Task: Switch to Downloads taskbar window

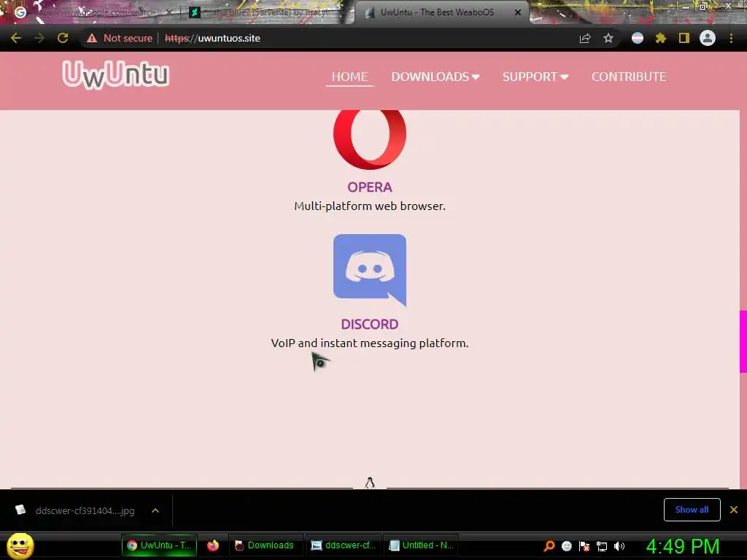Action: point(266,545)
